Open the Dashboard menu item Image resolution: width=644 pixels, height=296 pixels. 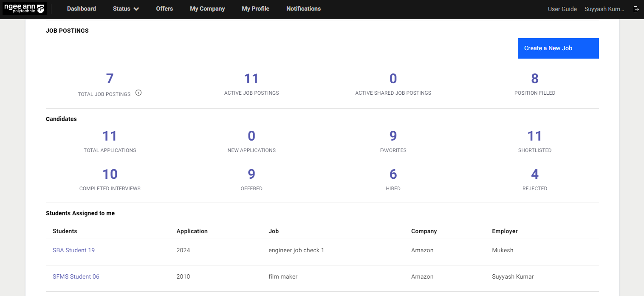click(x=81, y=9)
